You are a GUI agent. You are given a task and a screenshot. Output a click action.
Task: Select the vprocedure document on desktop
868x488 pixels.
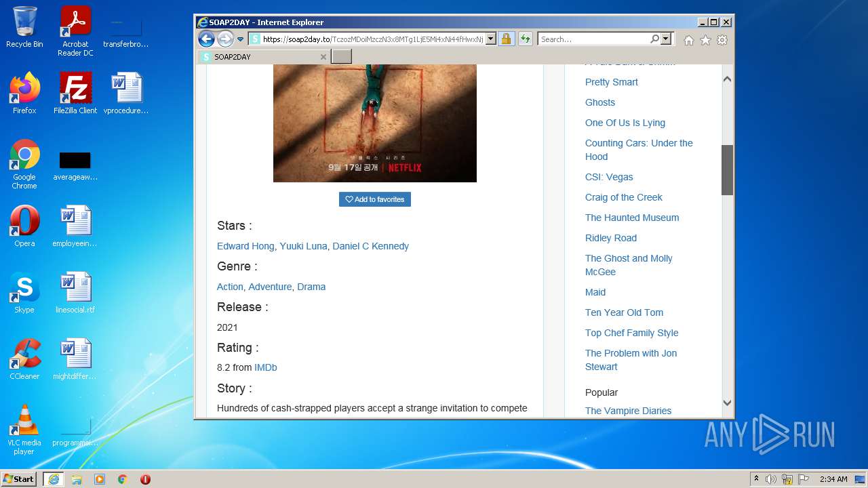pyautogui.click(x=126, y=94)
